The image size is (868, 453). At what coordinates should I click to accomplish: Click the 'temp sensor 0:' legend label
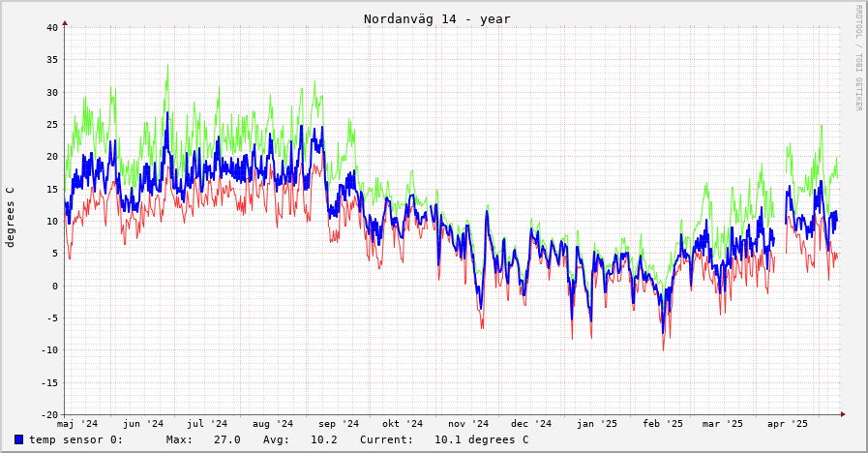(75, 439)
